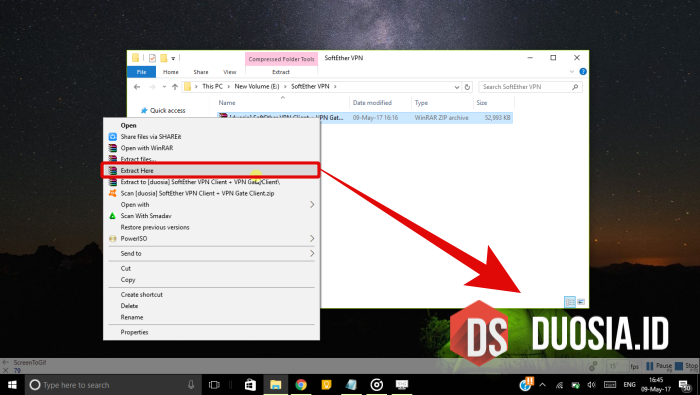Click the WinRAR icon beside Open with WinRAR
This screenshot has width=700, height=395.
(x=112, y=148)
